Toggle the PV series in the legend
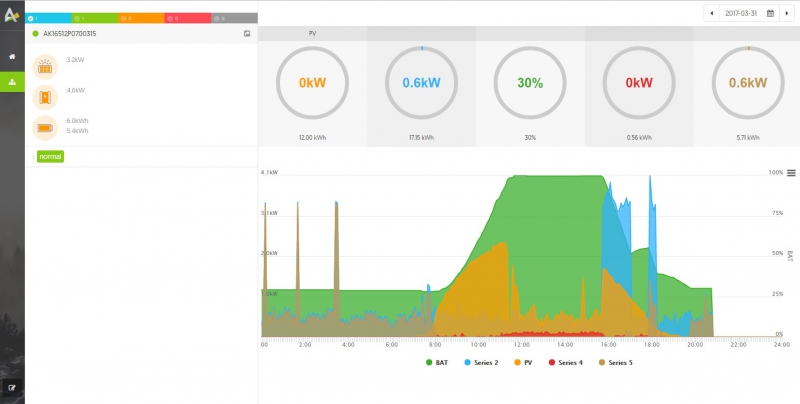 pyautogui.click(x=522, y=363)
